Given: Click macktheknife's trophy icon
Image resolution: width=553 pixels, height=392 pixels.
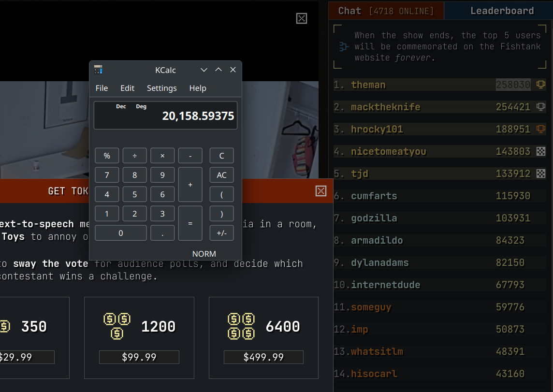Looking at the screenshot, I should point(540,107).
